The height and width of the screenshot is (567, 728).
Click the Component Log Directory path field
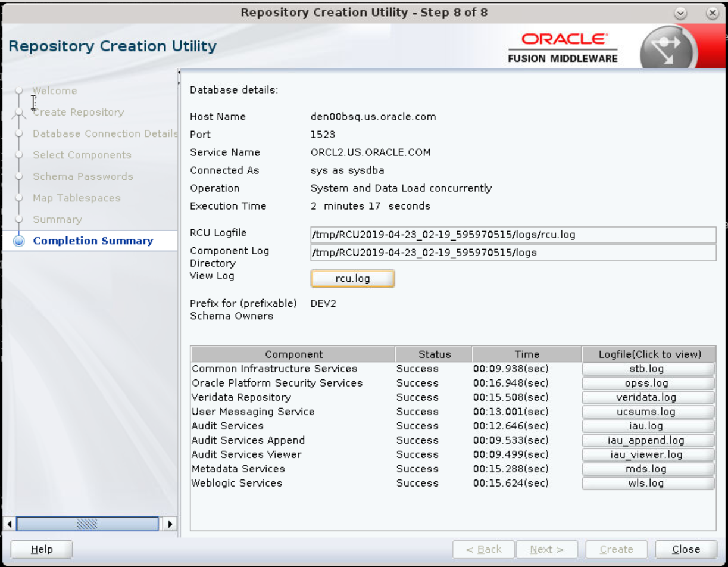[x=513, y=253]
